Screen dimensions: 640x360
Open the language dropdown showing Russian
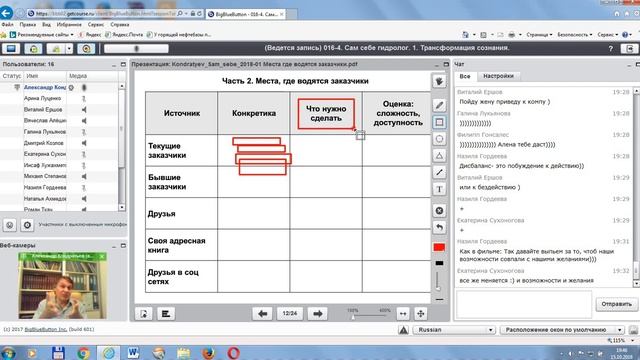coord(454,329)
